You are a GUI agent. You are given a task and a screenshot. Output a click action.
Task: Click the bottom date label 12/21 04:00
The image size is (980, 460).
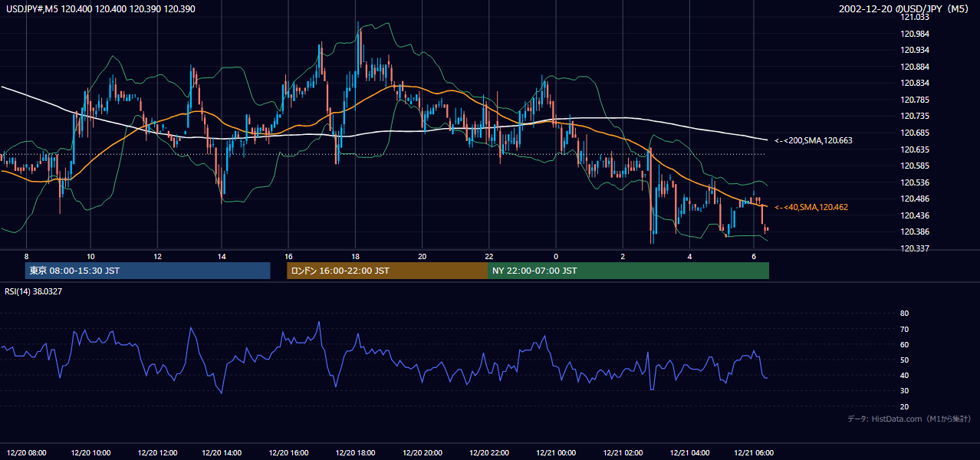click(689, 452)
